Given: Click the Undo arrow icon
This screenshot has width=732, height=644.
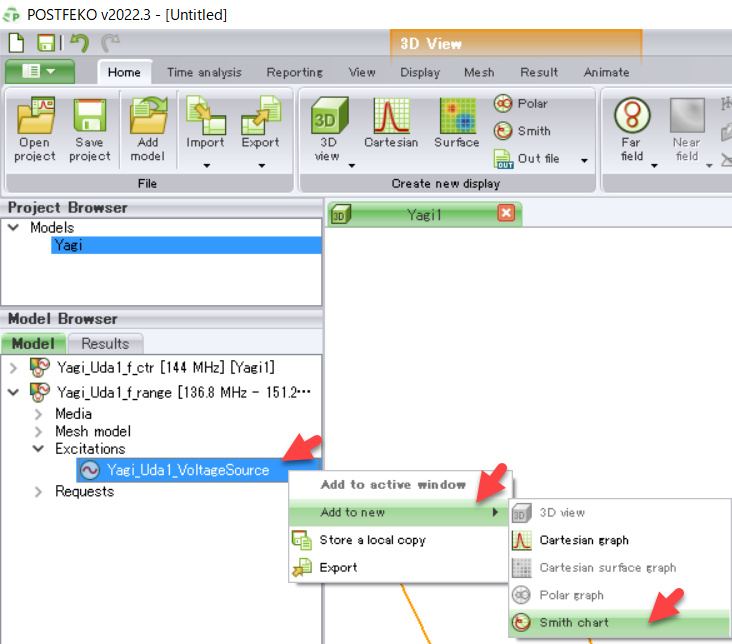Looking at the screenshot, I should tap(79, 43).
